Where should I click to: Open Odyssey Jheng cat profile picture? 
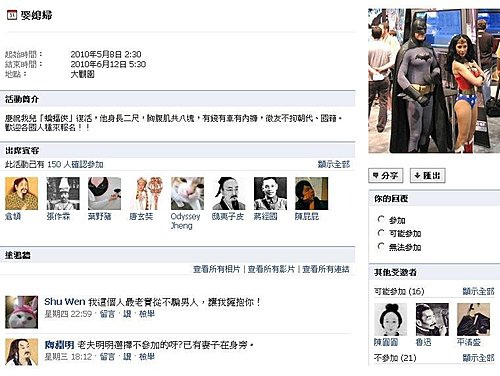tap(187, 193)
